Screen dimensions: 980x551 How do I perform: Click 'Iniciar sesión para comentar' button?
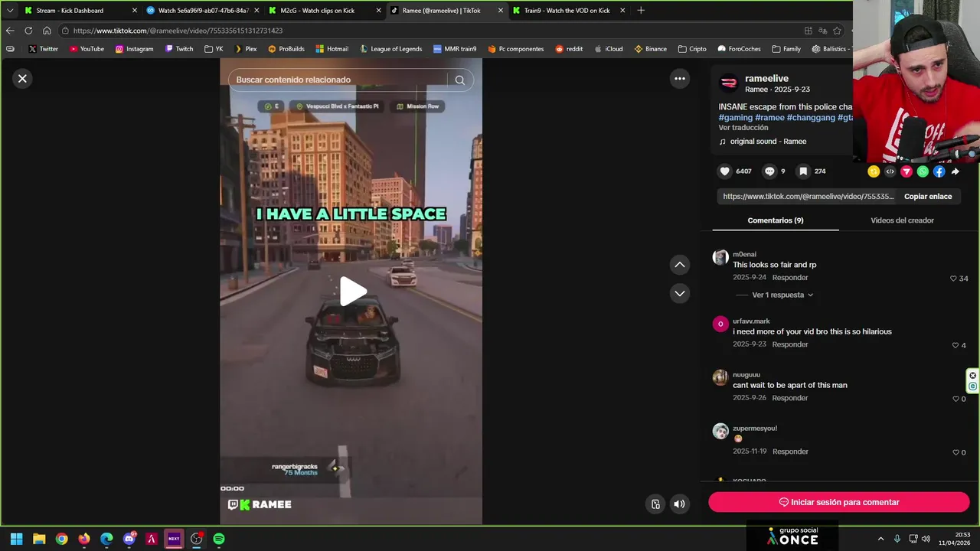click(x=839, y=502)
